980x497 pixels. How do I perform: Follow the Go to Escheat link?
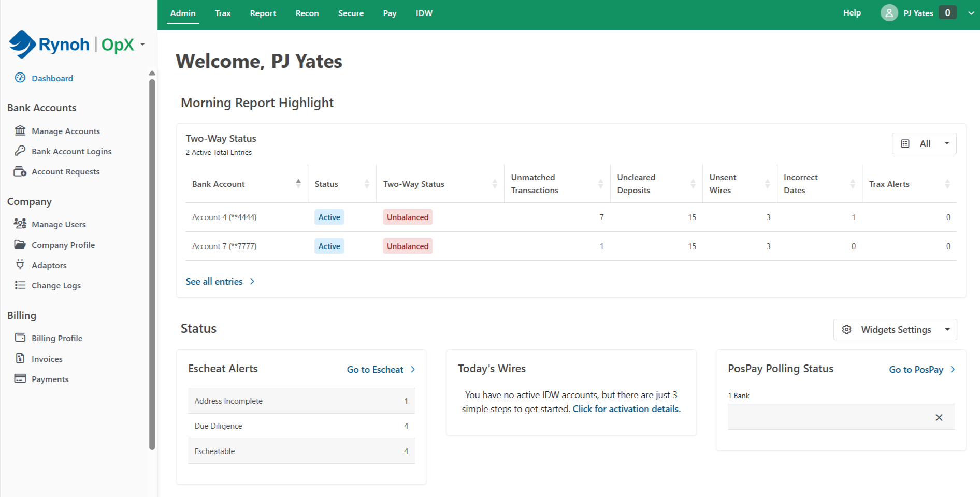(x=375, y=369)
